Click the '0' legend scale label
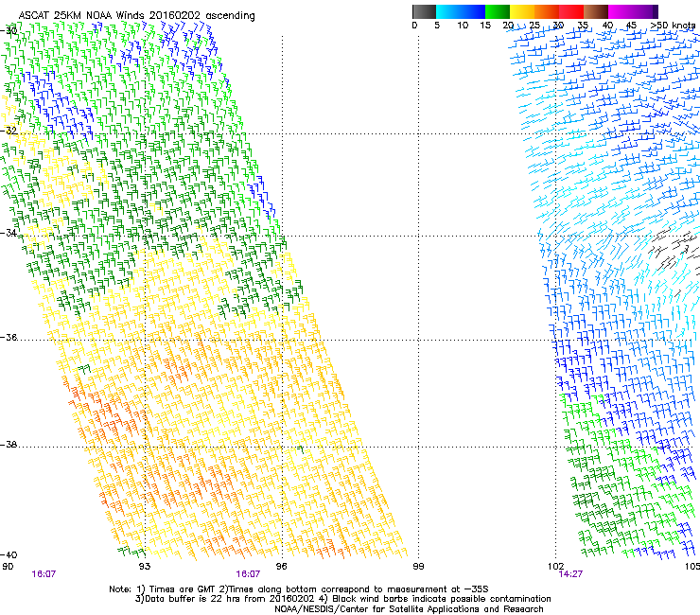Viewport: 700px width, 615px height. click(x=414, y=26)
